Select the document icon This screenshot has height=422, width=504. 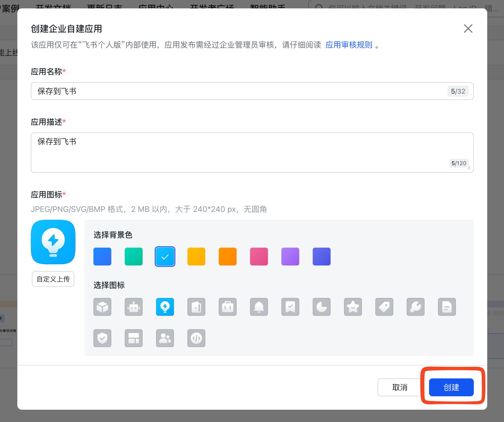447,307
